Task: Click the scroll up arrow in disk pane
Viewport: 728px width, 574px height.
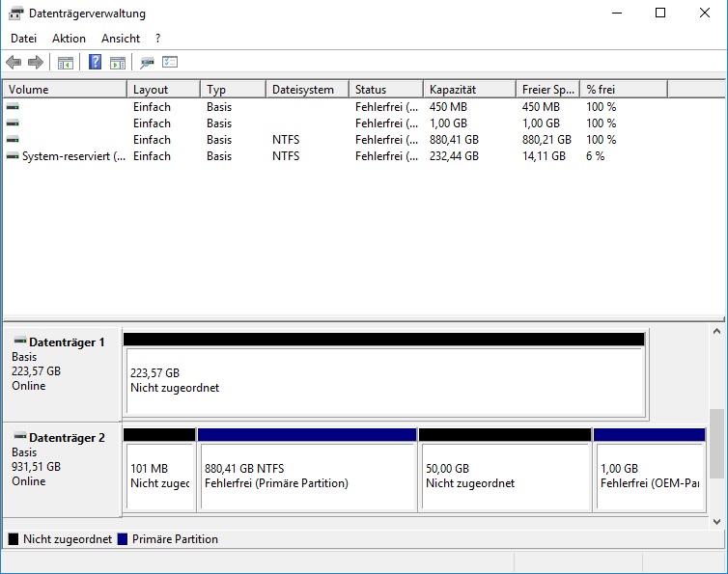Action: pyautogui.click(x=716, y=331)
